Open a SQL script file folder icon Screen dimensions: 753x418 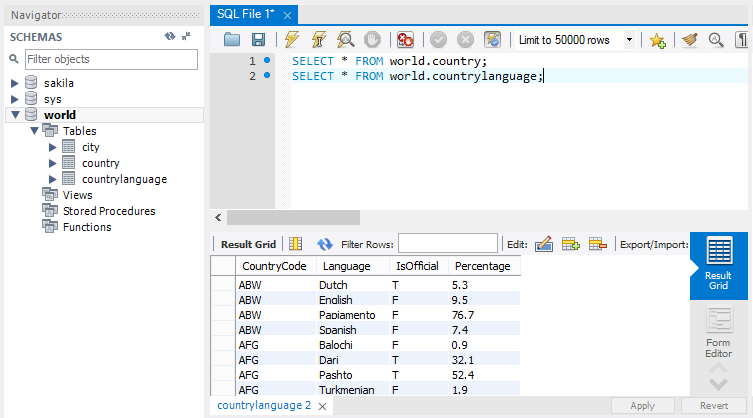(232, 39)
